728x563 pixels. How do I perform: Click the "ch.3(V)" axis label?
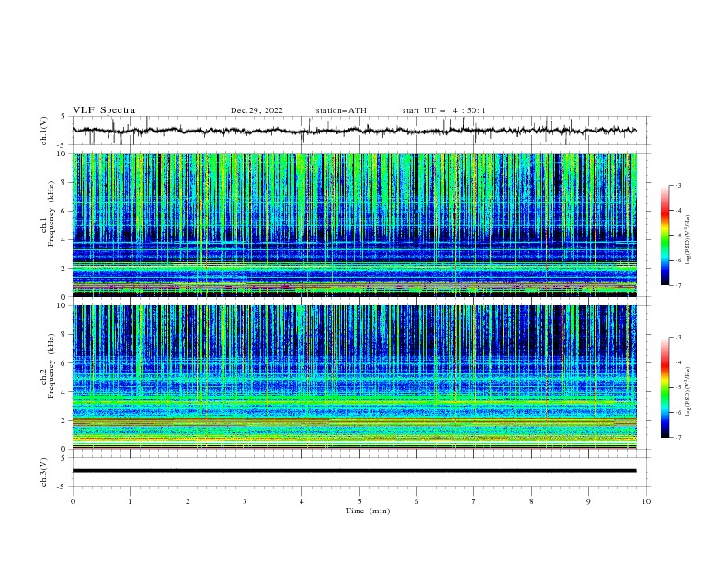44,472
